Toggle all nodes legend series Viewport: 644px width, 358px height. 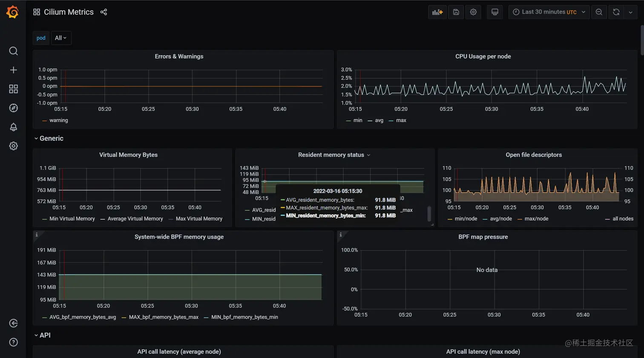click(x=623, y=219)
